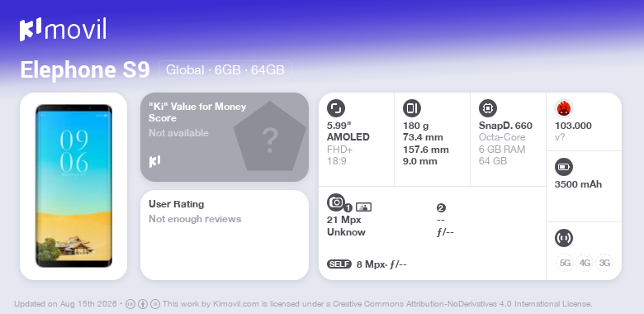Click the processor chip icon above SnapD. 660
The width and height of the screenshot is (644, 314).
pyautogui.click(x=488, y=108)
